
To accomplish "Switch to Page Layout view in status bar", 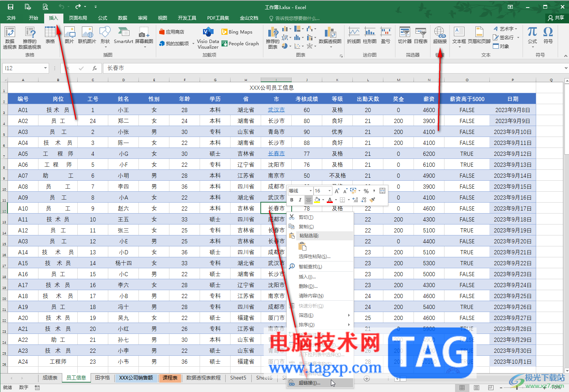I will tap(477, 387).
